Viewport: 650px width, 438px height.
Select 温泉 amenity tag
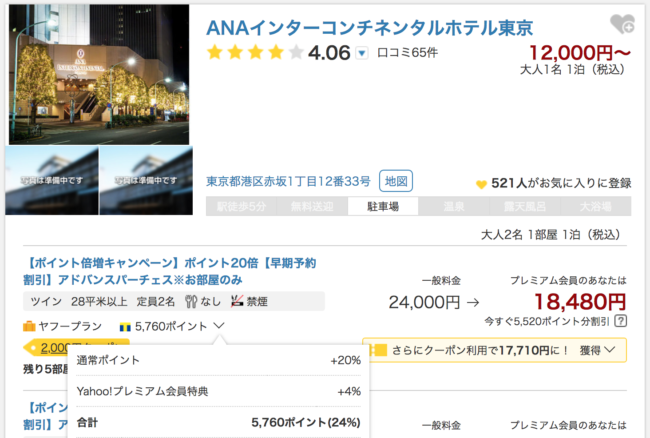tap(454, 206)
